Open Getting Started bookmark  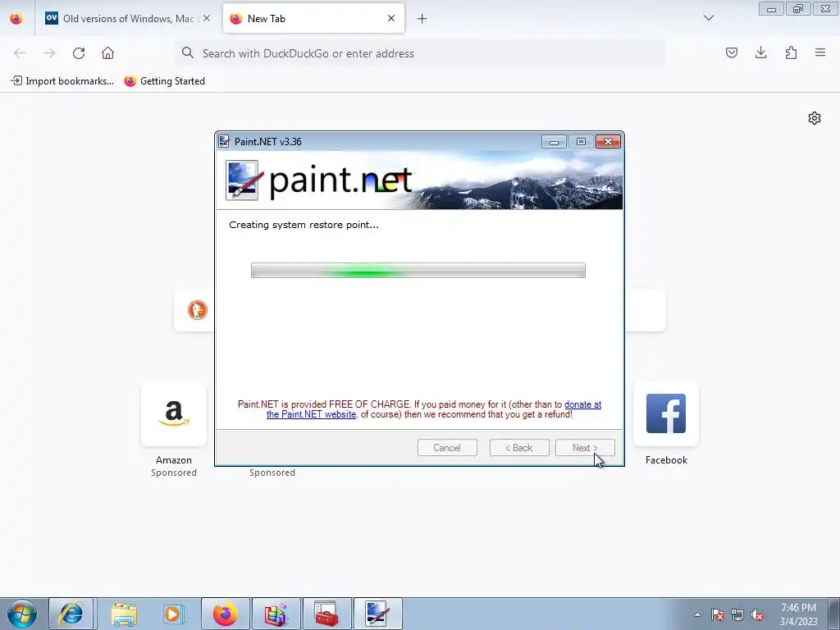pyautogui.click(x=164, y=81)
